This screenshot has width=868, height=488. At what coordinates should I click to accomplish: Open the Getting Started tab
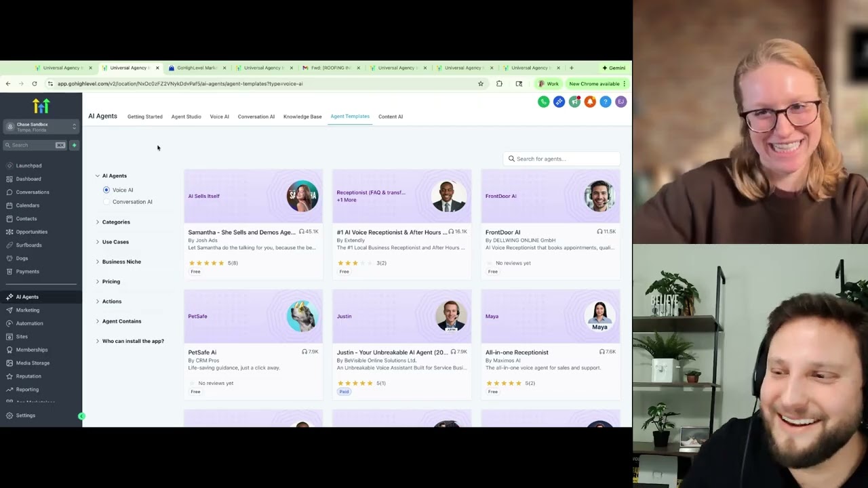145,117
